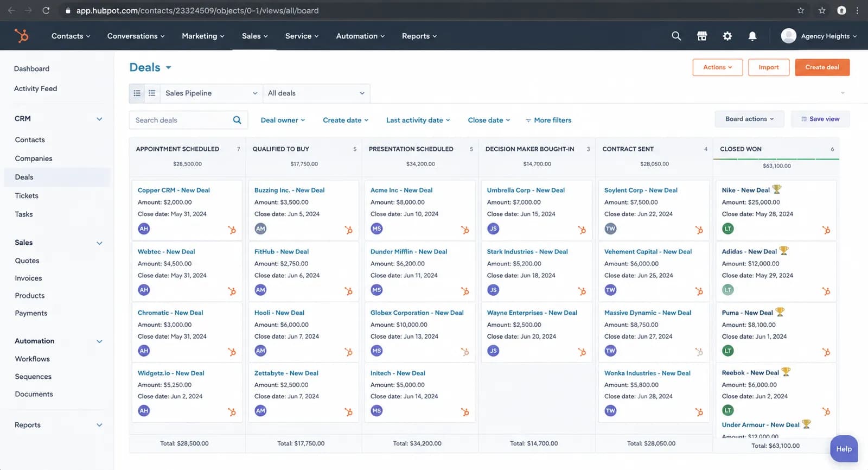Open the Contacts top menu
Image resolution: width=868 pixels, height=470 pixels.
[x=71, y=36]
